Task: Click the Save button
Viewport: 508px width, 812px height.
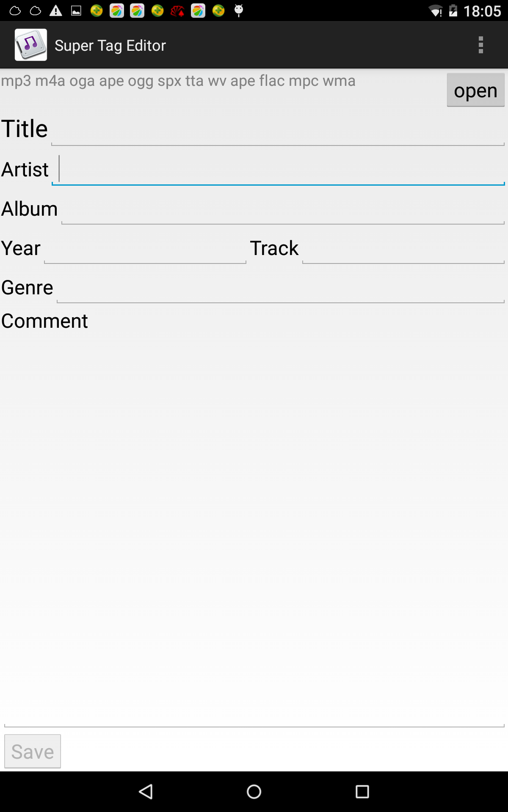Action: [x=33, y=751]
